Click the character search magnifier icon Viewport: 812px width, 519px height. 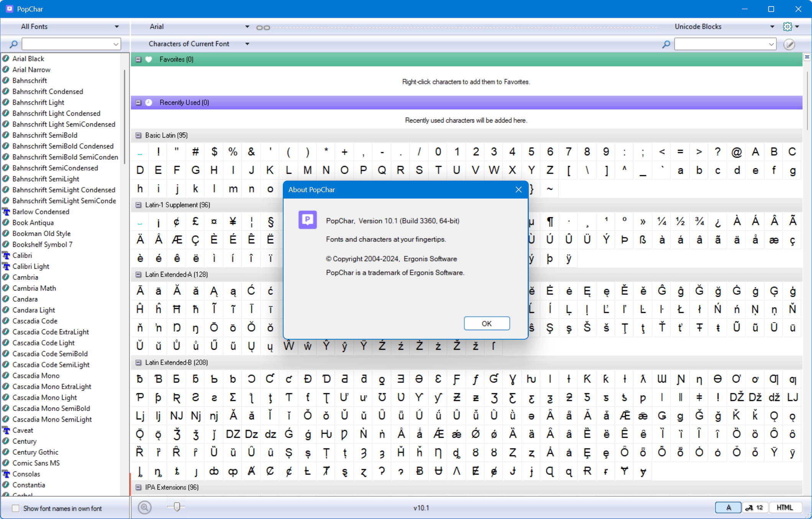[x=666, y=44]
